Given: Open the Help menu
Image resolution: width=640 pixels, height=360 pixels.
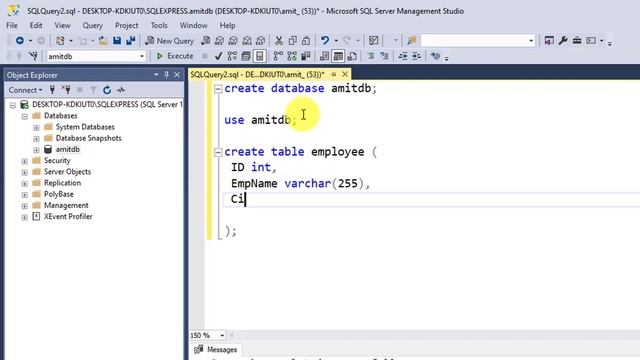Looking at the screenshot, I should (x=227, y=25).
